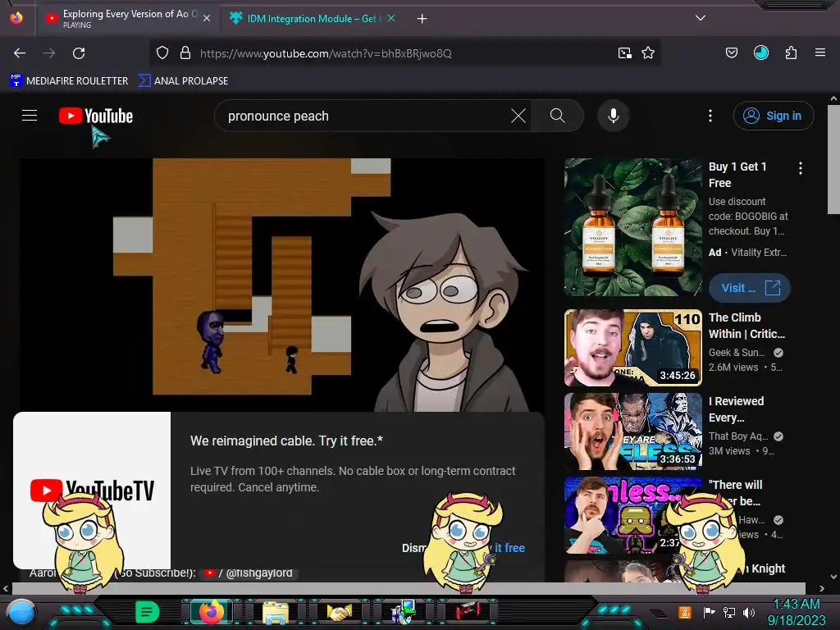Screen dimensions: 840x630
Task: Click That Boy Aq channel name
Action: tap(738, 436)
